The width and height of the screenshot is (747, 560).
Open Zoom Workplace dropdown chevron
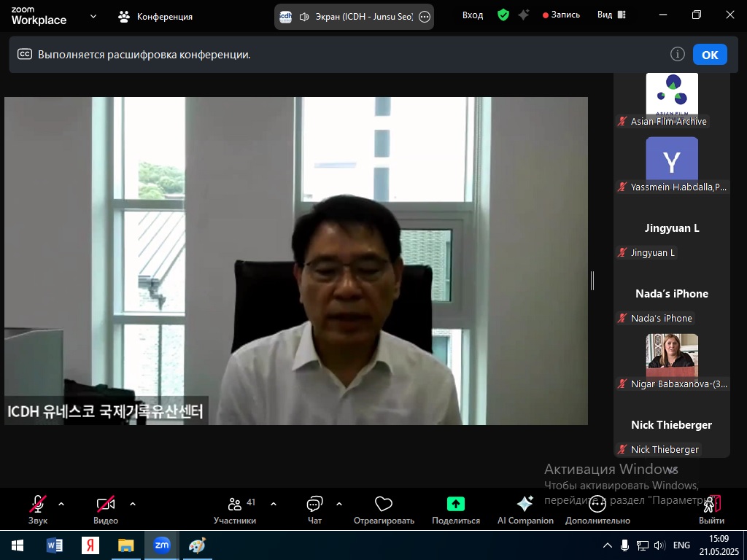coord(93,16)
